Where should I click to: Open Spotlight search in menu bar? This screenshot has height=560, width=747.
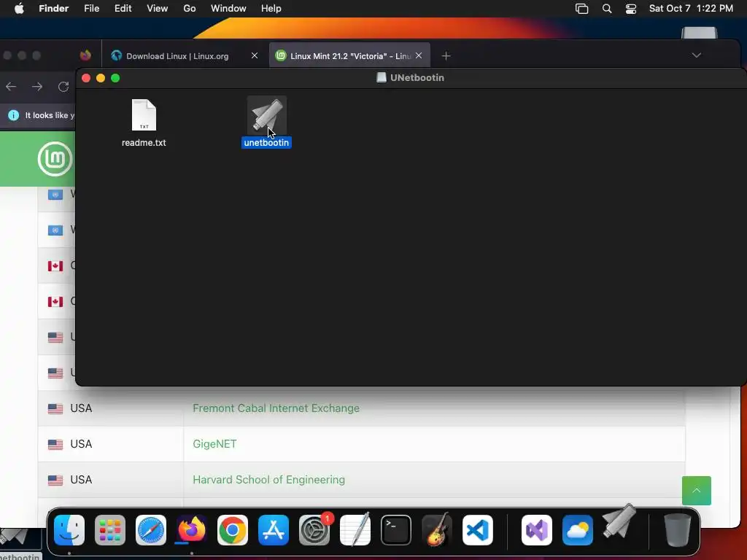[607, 9]
